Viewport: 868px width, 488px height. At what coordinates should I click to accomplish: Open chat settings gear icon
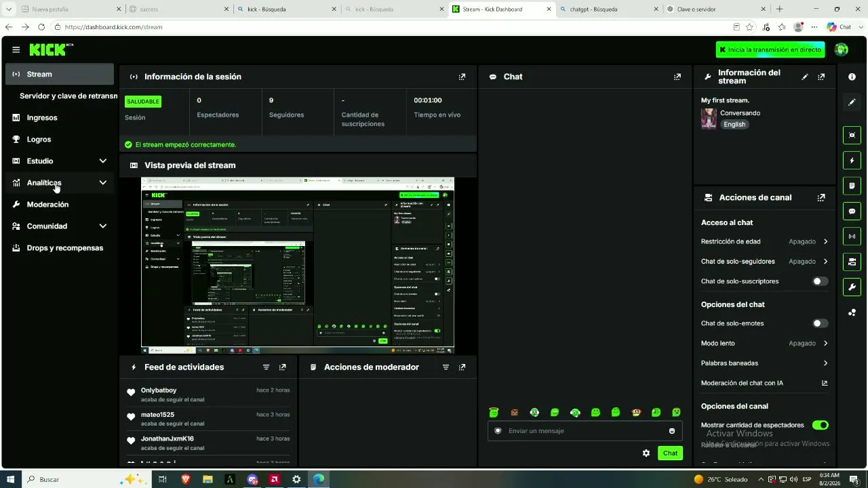pyautogui.click(x=646, y=453)
